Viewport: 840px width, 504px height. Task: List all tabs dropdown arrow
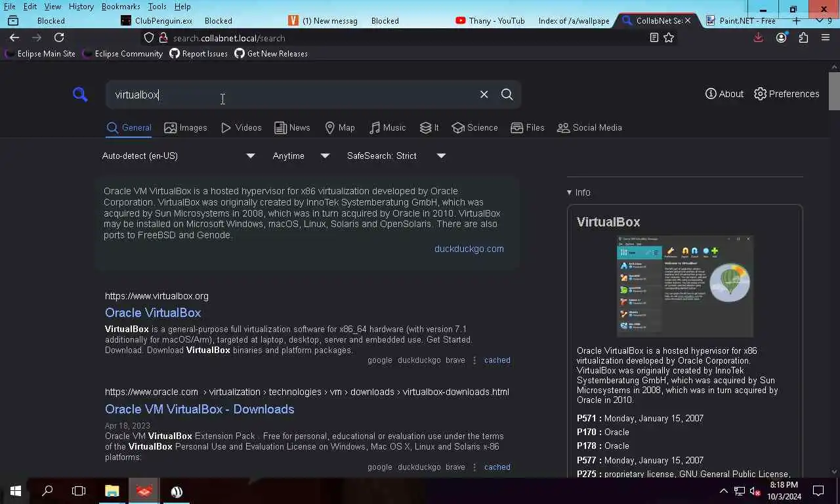819,21
